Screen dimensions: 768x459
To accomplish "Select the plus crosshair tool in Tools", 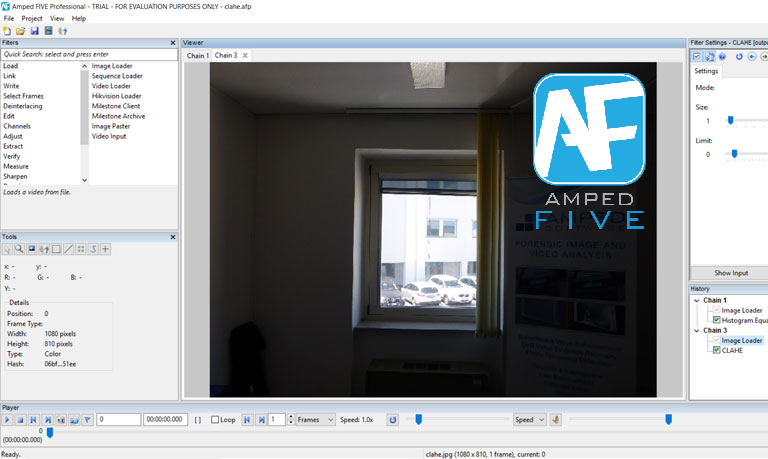I will [105, 249].
